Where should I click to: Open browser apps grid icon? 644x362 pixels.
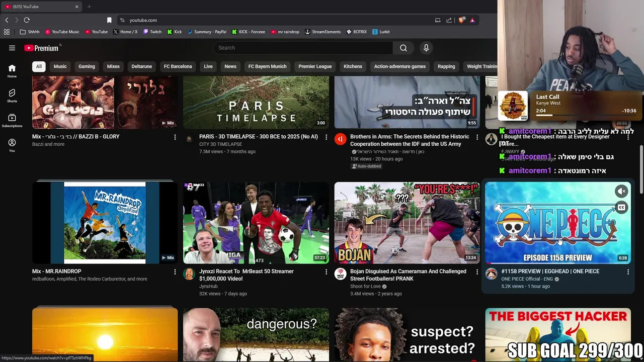(x=7, y=32)
